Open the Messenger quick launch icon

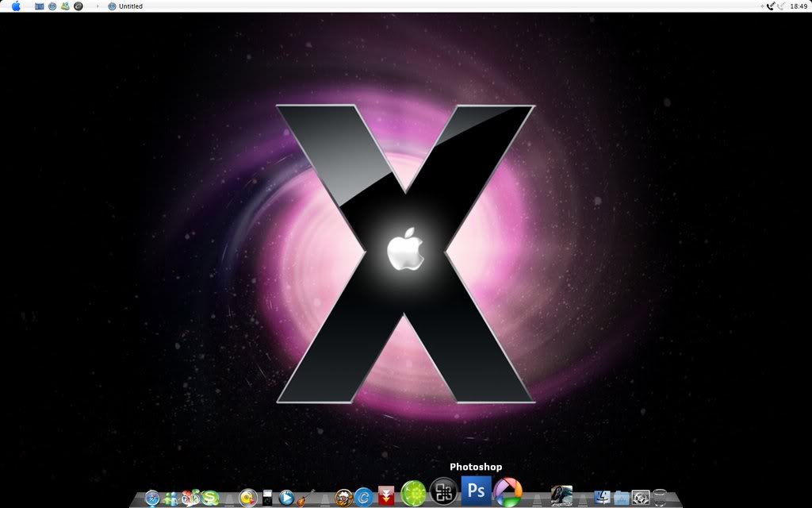pyautogui.click(x=65, y=6)
